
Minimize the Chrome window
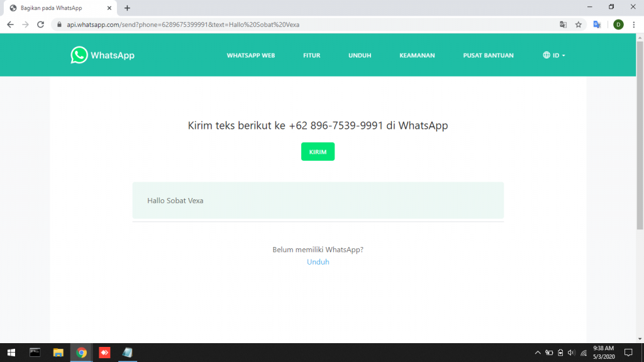tap(590, 7)
